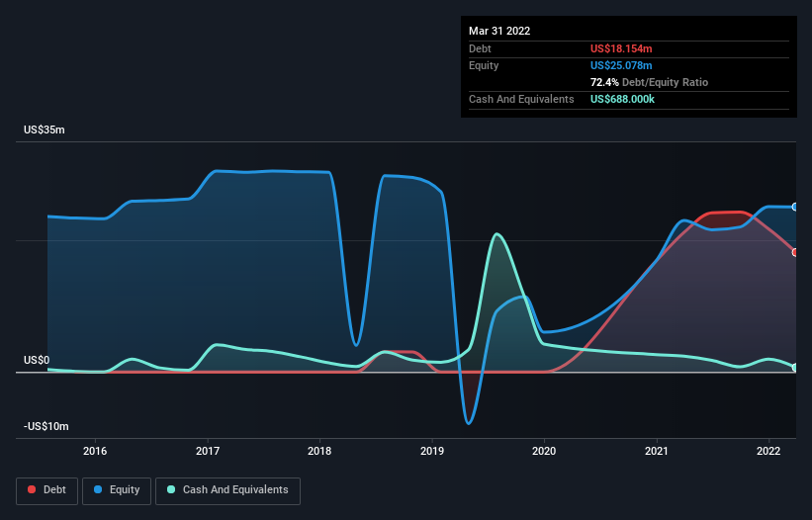The image size is (812, 520).
Task: Toggle Cash And Equivalents legend button
Action: (x=227, y=490)
